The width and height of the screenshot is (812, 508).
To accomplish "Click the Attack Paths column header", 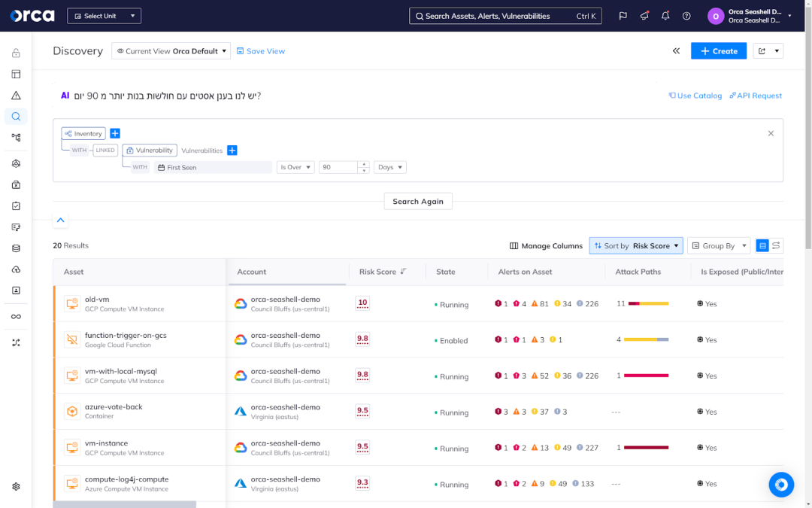I will [x=638, y=272].
